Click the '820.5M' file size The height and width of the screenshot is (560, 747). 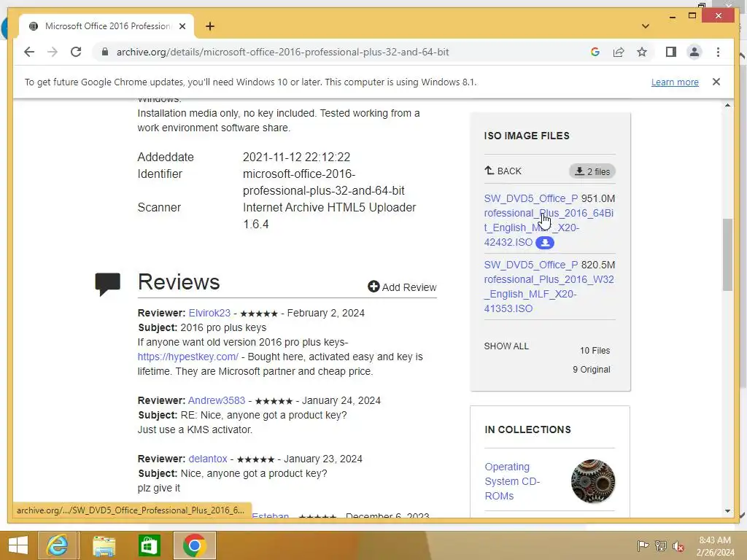pyautogui.click(x=598, y=265)
